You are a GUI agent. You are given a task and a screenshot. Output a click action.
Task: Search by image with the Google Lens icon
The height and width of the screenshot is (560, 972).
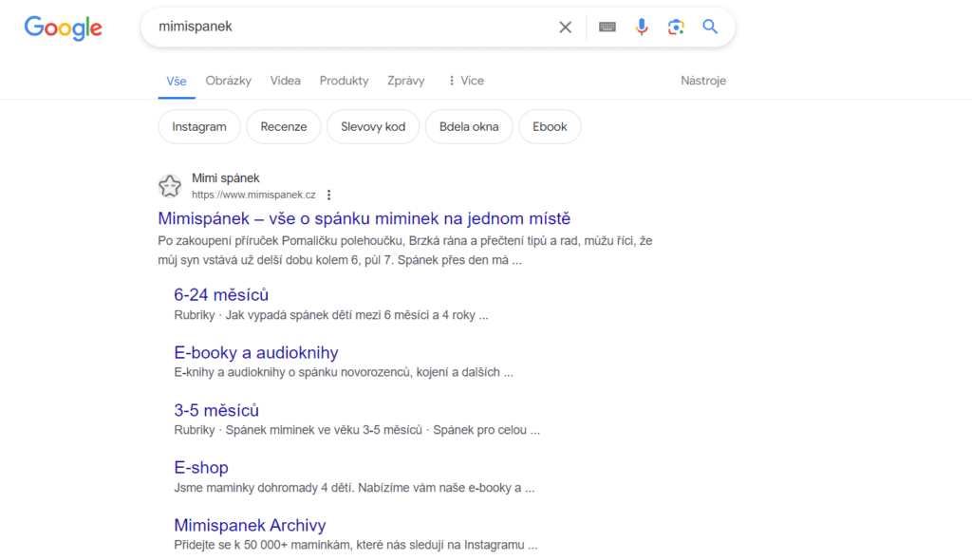[676, 28]
